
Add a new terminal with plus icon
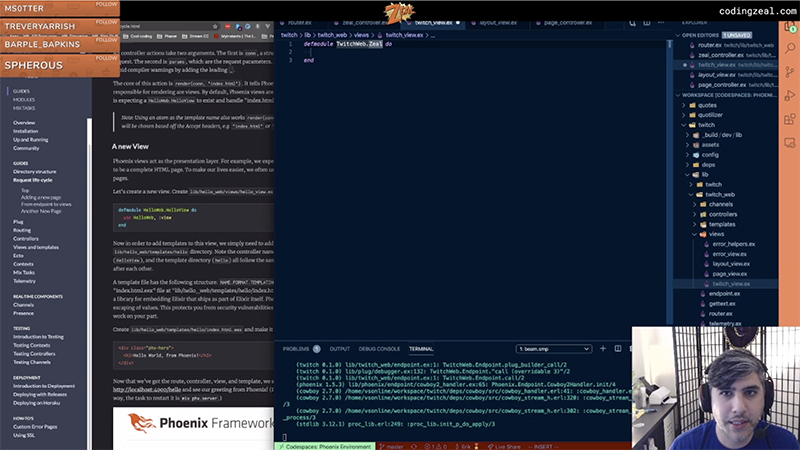[x=603, y=348]
